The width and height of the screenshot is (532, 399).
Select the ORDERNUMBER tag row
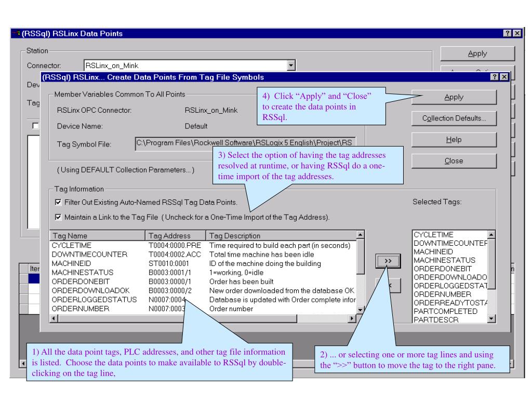click(203, 309)
